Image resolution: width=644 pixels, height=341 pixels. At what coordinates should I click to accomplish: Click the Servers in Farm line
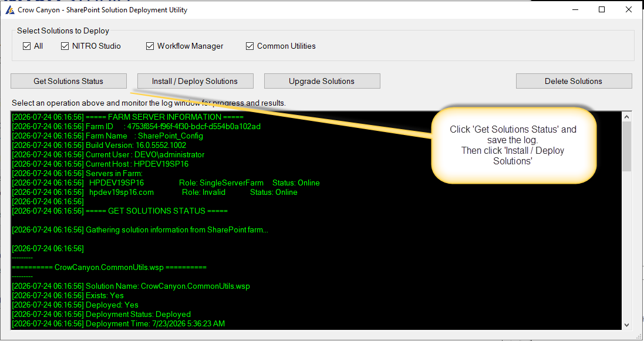tap(77, 173)
